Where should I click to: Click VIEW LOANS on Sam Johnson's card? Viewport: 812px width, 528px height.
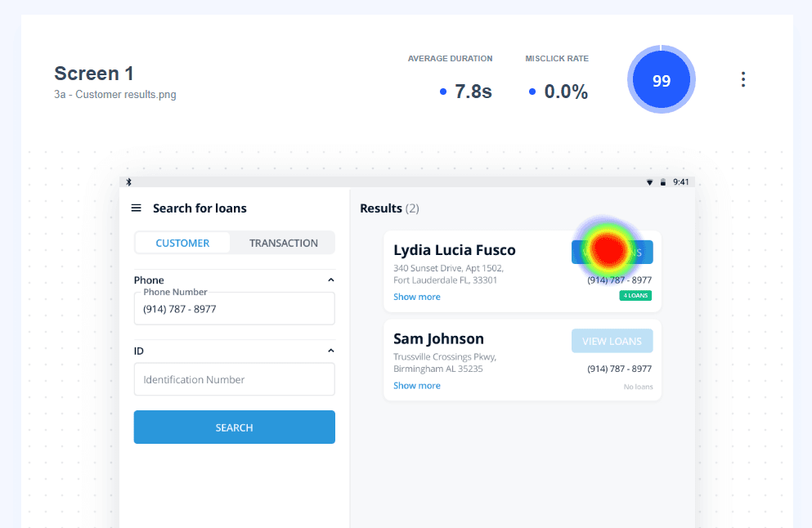[612, 341]
